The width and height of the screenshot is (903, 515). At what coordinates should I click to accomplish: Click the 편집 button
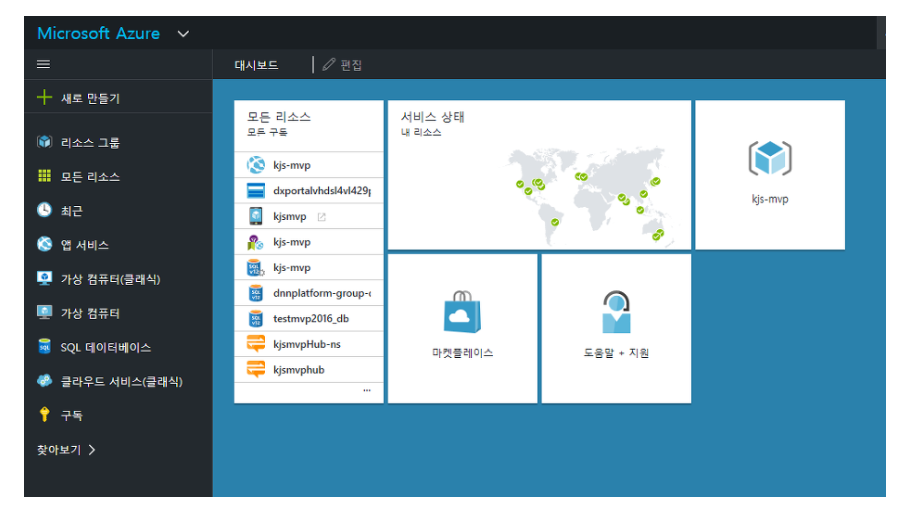pyautogui.click(x=342, y=65)
